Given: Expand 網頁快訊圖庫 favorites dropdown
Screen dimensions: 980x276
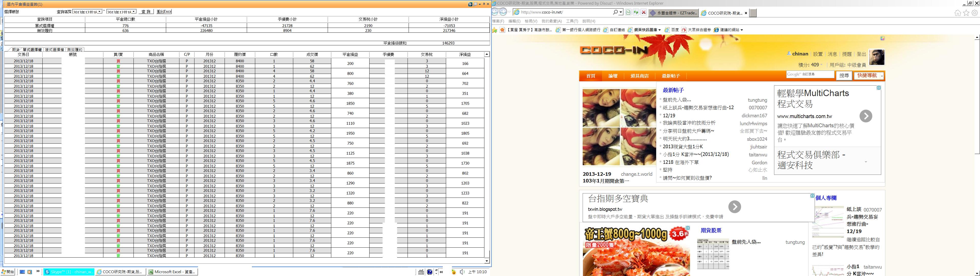Looking at the screenshot, I should point(660,30).
